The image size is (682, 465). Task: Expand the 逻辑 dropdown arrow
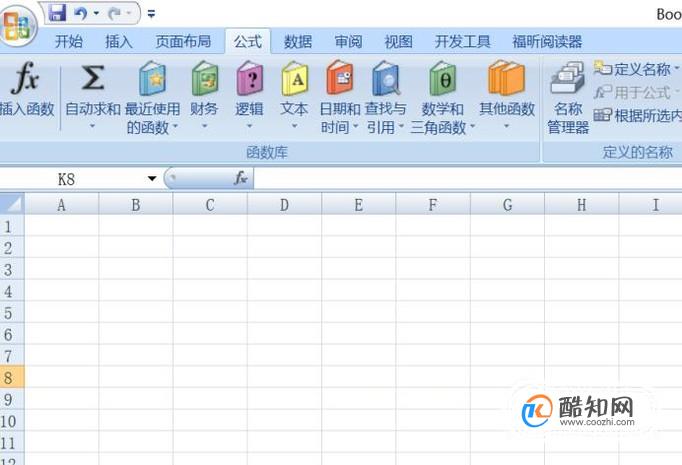point(250,127)
